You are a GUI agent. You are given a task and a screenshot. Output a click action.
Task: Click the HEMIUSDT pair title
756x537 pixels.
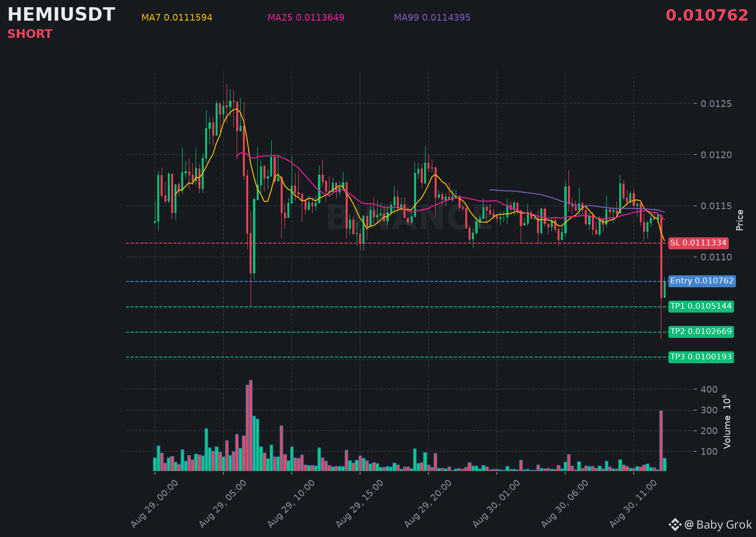click(x=61, y=15)
